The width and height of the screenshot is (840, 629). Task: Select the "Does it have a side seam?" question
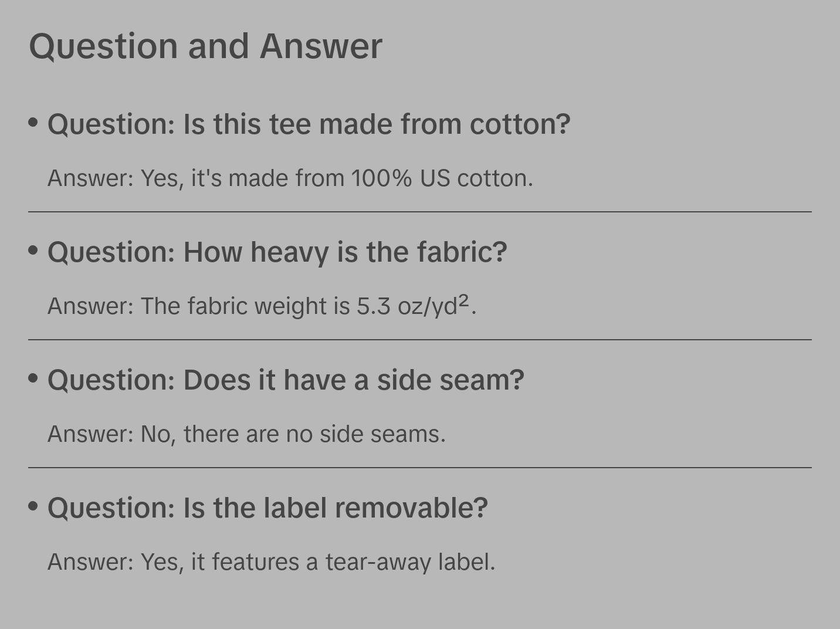click(286, 380)
